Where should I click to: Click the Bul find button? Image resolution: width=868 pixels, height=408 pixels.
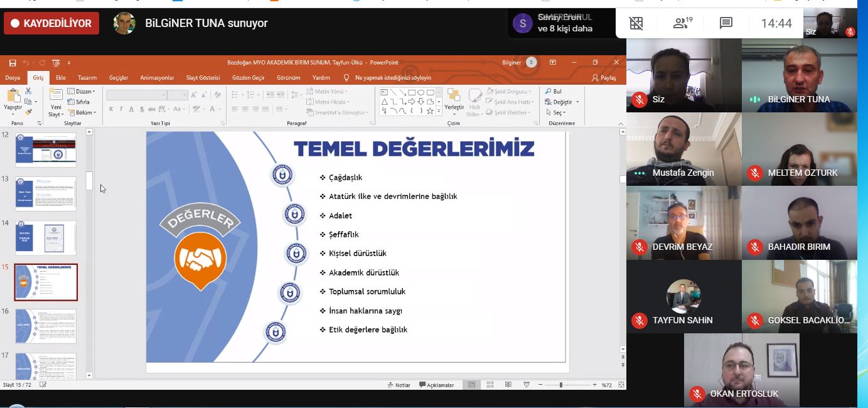554,92
